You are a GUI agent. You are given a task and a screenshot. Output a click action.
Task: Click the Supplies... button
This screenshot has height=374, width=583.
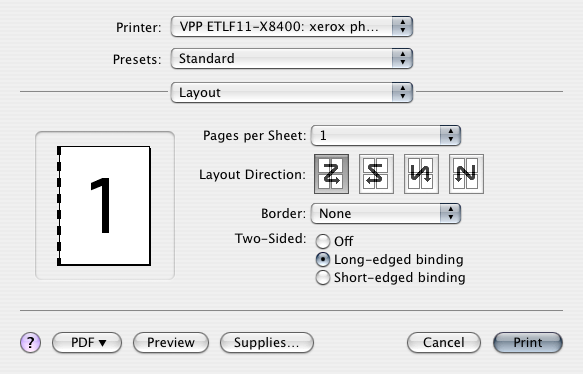pyautogui.click(x=267, y=342)
